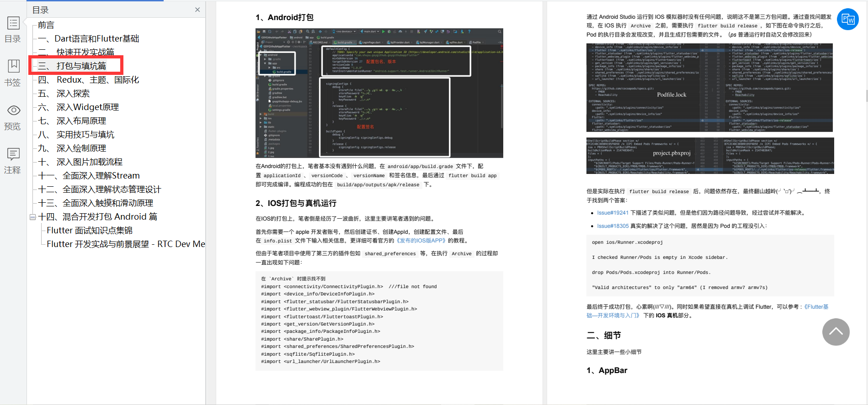The width and height of the screenshot is (868, 405).
Task: Click the 2、IOS打包与真机运行 heading
Action: click(x=296, y=203)
